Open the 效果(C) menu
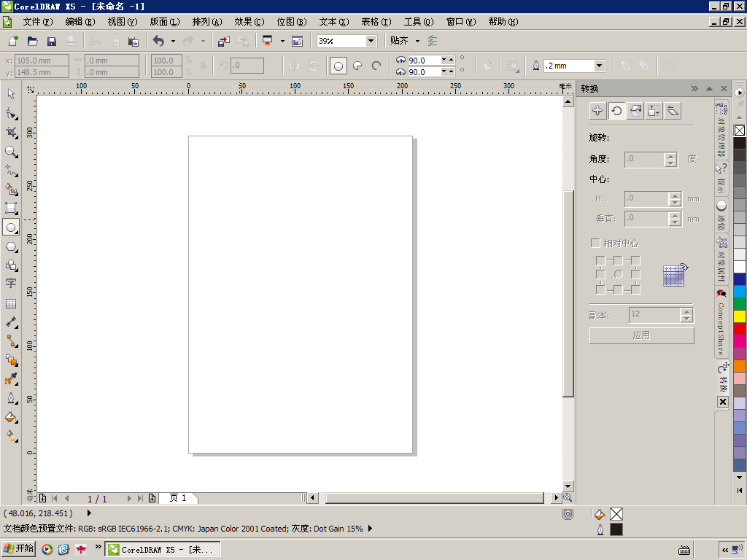 click(x=249, y=22)
